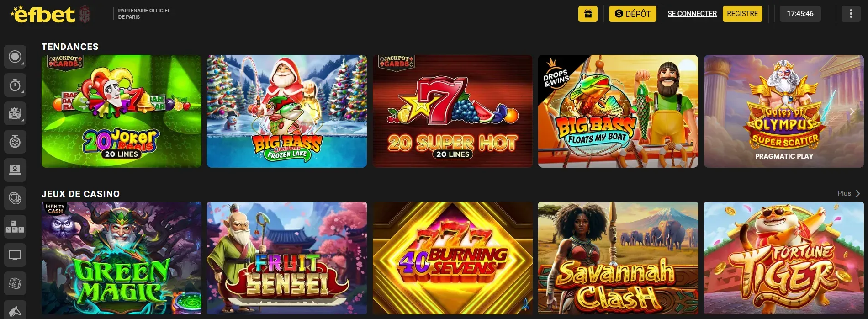Open the Big Bass Floats My Boat game
This screenshot has width=868, height=319.
[x=618, y=111]
